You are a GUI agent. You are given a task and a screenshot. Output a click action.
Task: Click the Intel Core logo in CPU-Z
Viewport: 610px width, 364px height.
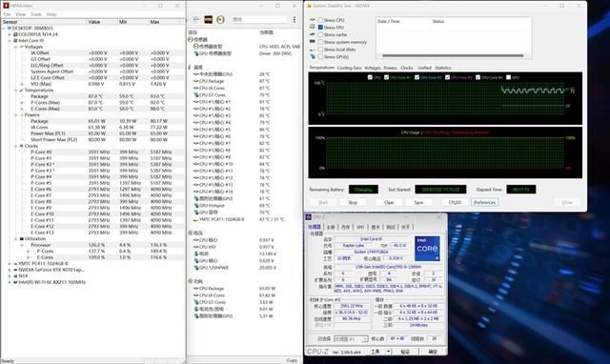pos(427,249)
